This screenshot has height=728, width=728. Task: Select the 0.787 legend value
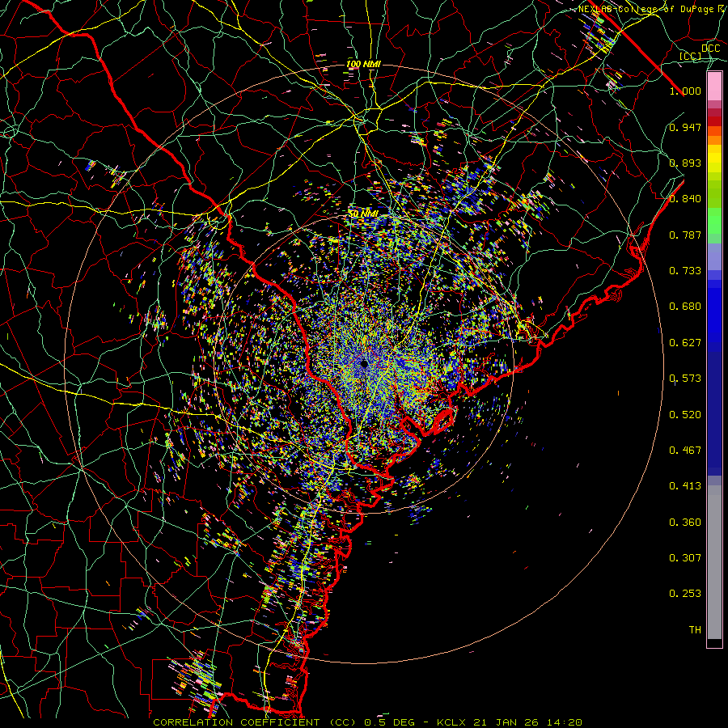tap(685, 235)
